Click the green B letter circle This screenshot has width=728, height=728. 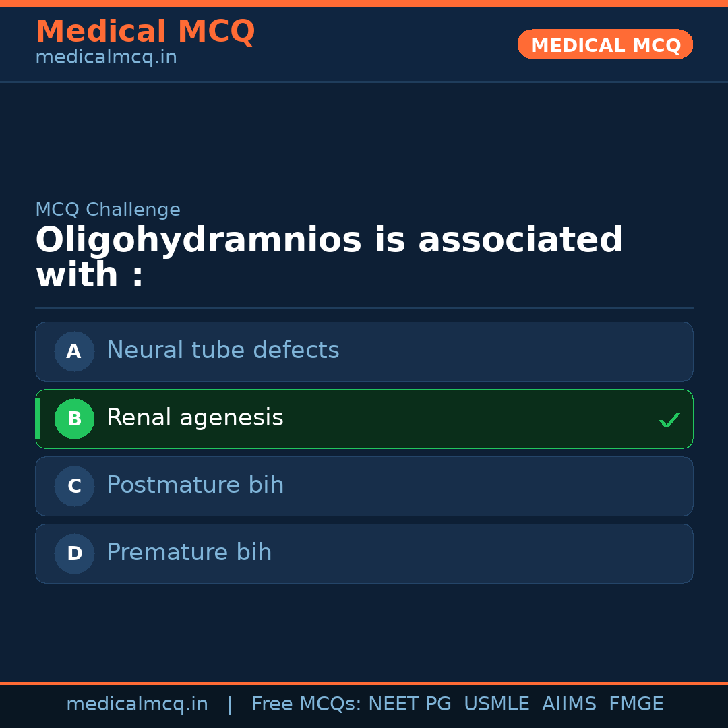click(x=74, y=419)
